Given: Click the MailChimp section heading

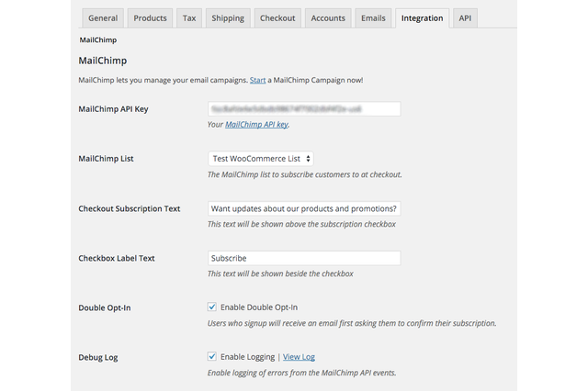Looking at the screenshot, I should coord(102,61).
